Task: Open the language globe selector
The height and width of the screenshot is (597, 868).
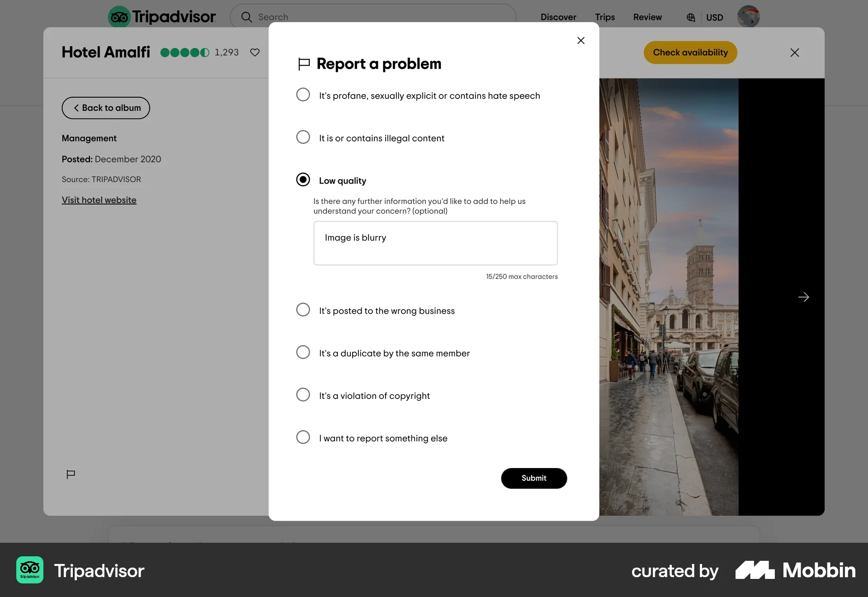Action: [x=690, y=17]
